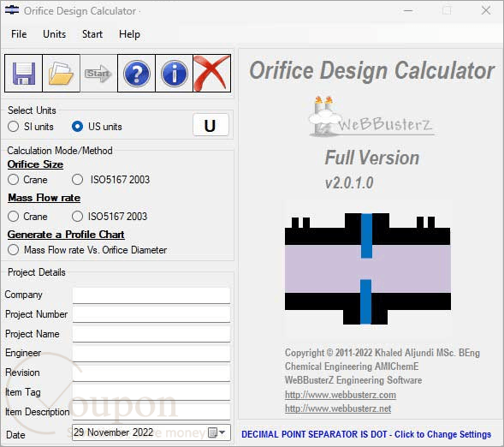504x447 pixels.
Task: Minimize the Orifice Design Calculator window
Action: click(x=408, y=10)
